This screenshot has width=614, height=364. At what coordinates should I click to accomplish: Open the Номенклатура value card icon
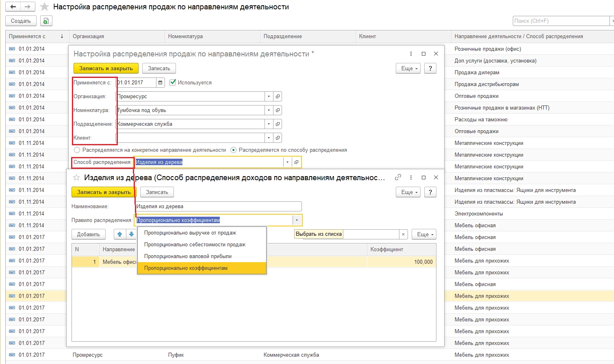[x=278, y=110]
